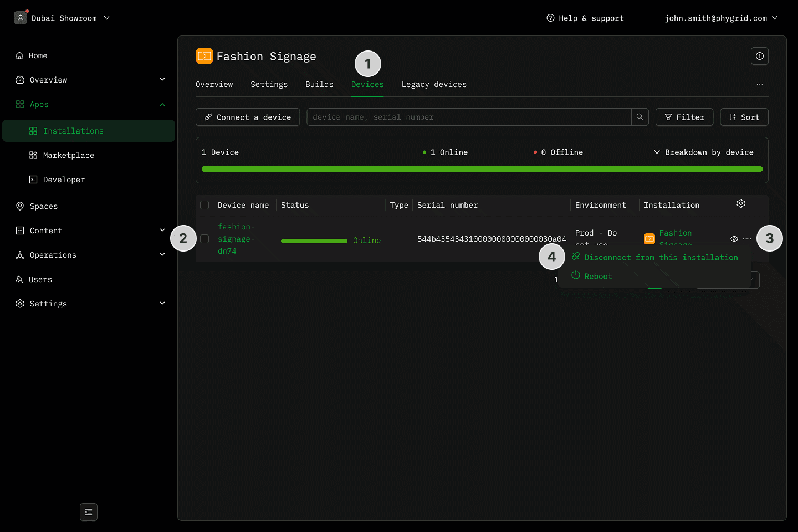The image size is (798, 532).
Task: Click the Fashion Signage orange app icon
Action: pos(204,56)
